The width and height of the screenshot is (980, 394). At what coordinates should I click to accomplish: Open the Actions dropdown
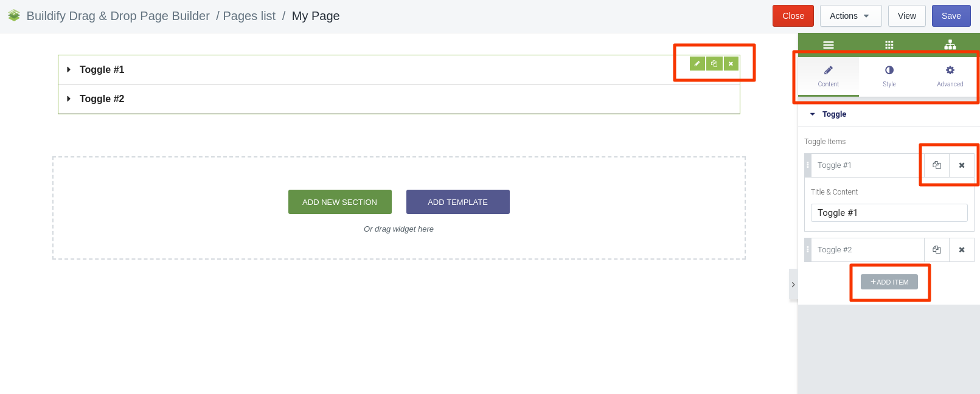pos(850,16)
